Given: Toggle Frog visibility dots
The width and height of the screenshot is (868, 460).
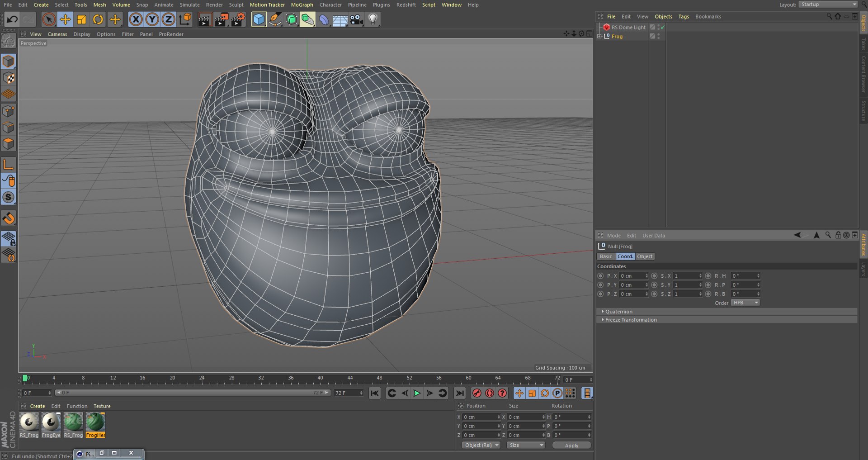Looking at the screenshot, I should [x=659, y=37].
